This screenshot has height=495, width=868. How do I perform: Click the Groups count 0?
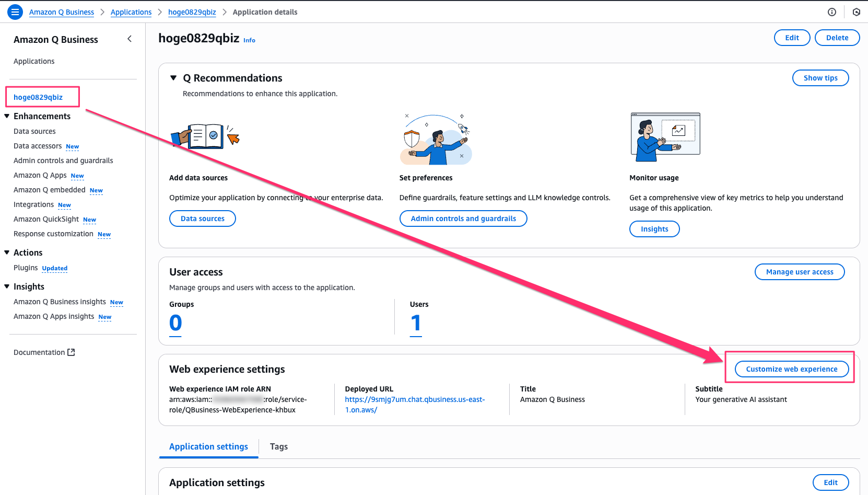(x=175, y=323)
